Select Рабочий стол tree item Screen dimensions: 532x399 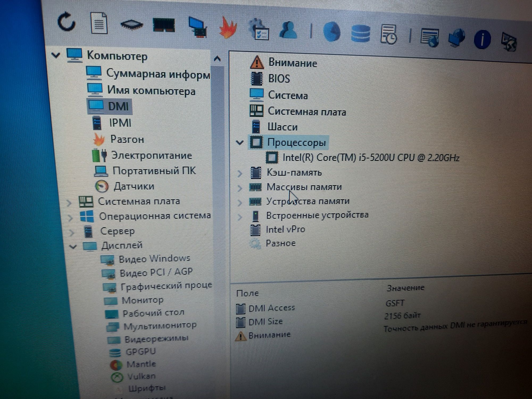(145, 313)
